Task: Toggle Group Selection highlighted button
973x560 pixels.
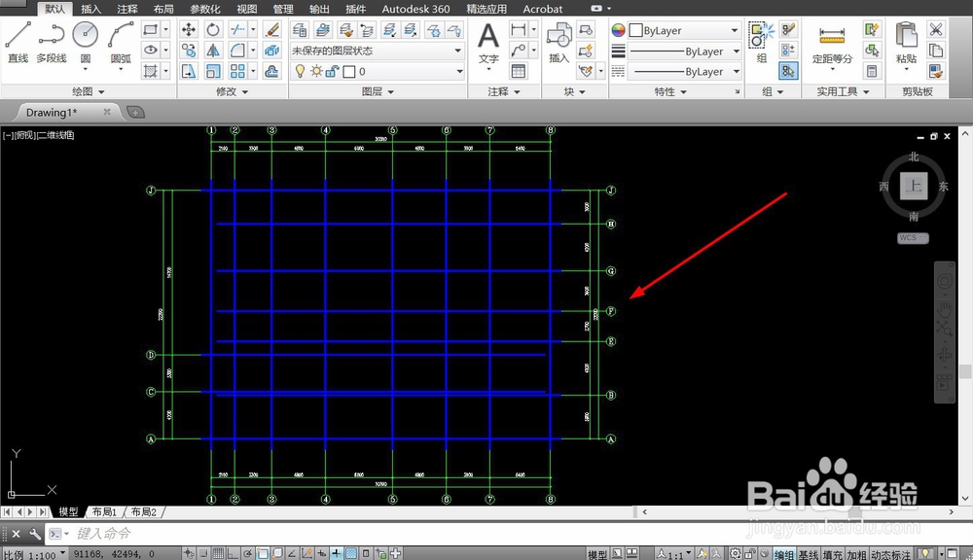Action: click(788, 71)
